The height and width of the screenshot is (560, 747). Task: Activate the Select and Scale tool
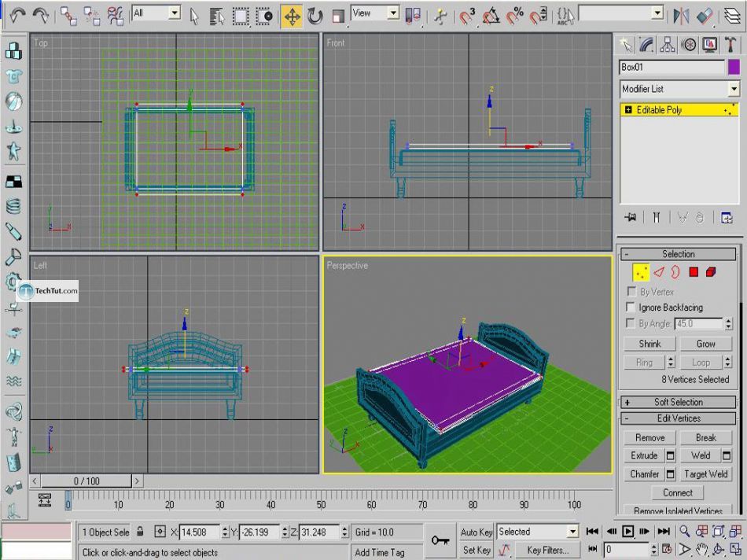pos(338,17)
